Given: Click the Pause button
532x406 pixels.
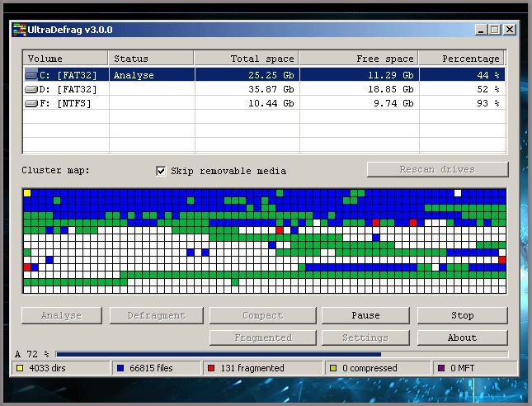Looking at the screenshot, I should (x=365, y=315).
